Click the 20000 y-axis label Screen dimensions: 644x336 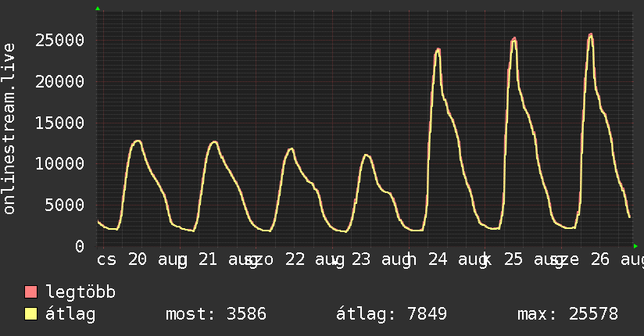(x=60, y=81)
